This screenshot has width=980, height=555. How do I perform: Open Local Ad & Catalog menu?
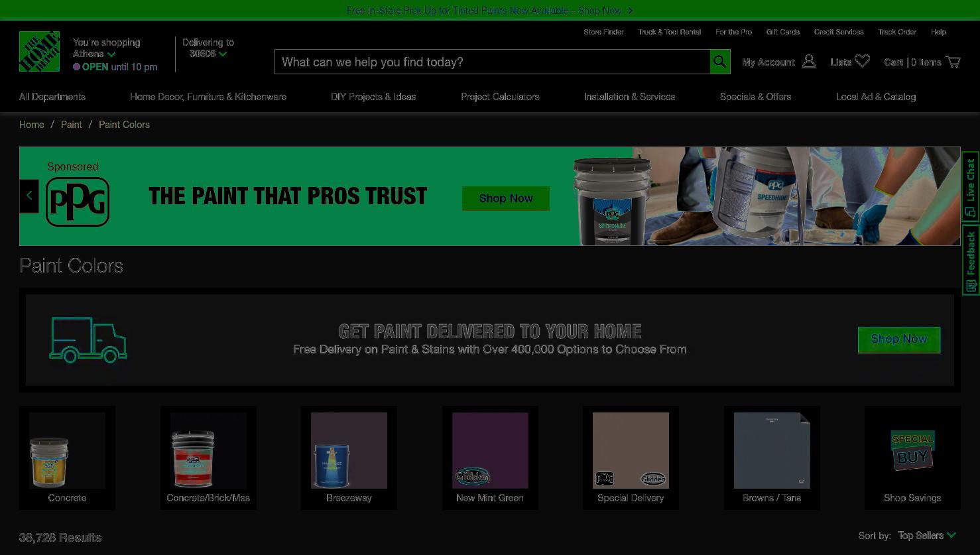click(876, 97)
